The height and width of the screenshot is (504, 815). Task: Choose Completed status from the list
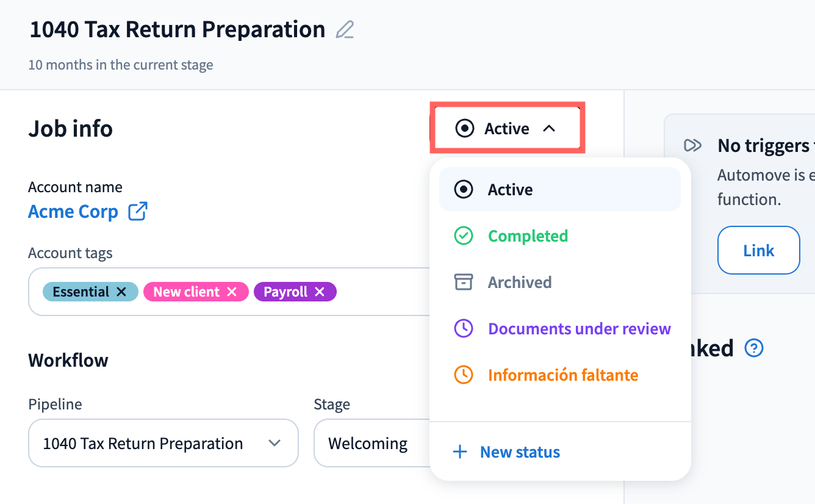[560, 236]
